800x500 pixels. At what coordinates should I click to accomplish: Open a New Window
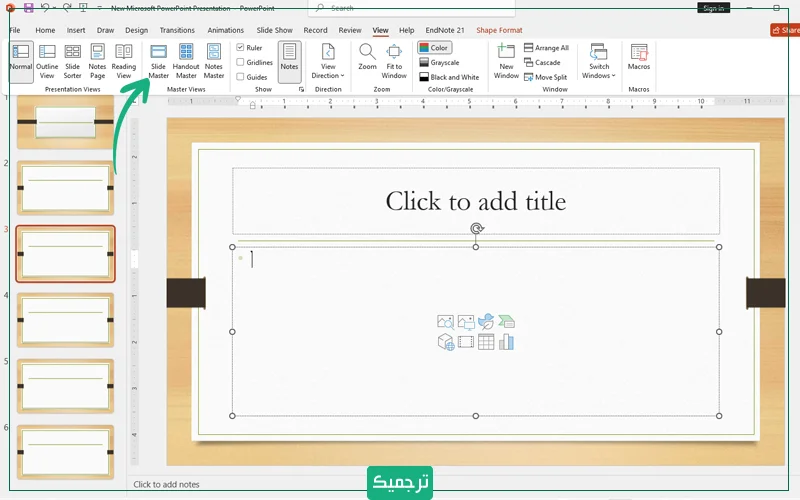pyautogui.click(x=506, y=61)
